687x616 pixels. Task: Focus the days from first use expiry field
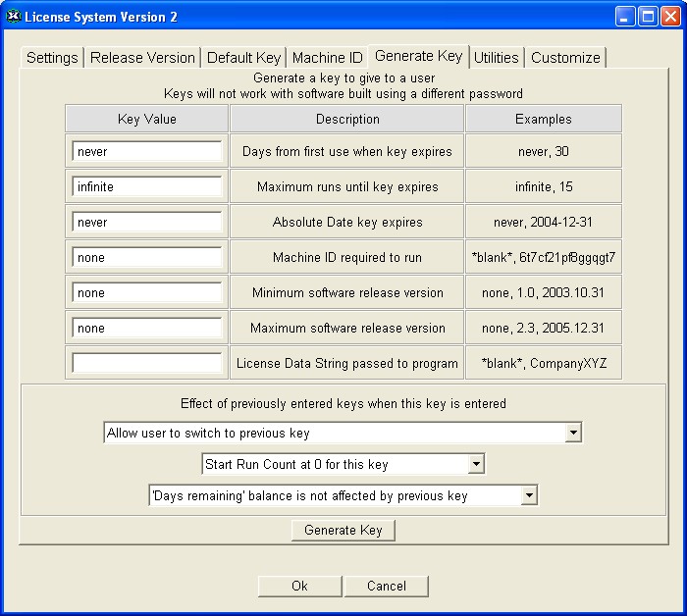pos(147,151)
